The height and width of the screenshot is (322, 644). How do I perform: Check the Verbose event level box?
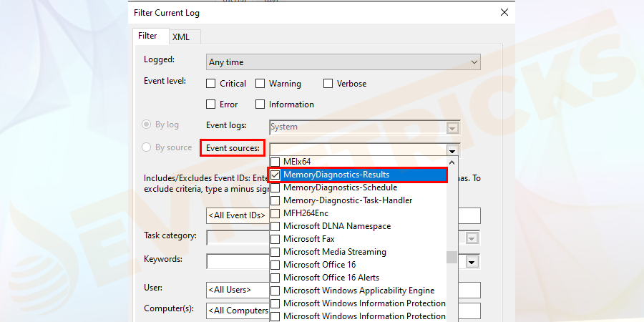328,84
